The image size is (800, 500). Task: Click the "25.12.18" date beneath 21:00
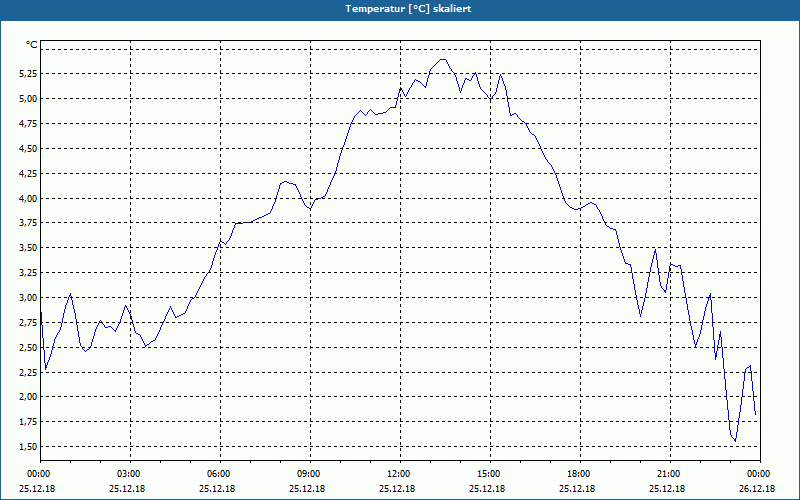click(x=667, y=489)
